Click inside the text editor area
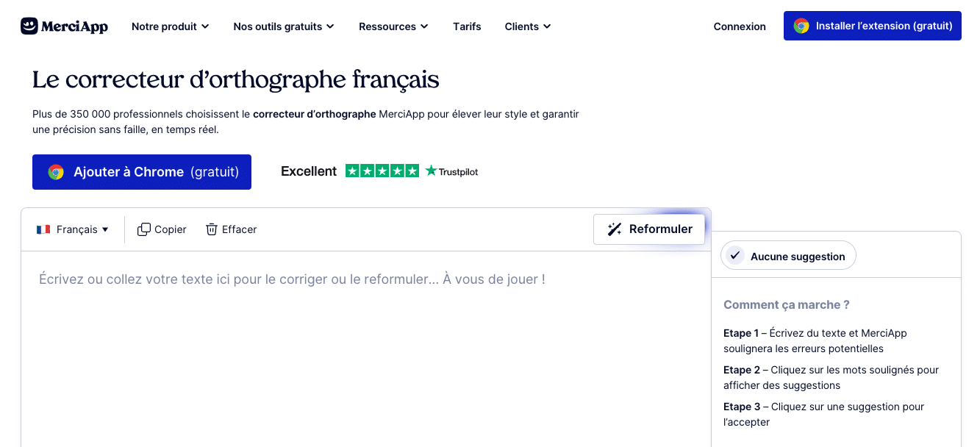The width and height of the screenshot is (980, 447). click(x=365, y=348)
